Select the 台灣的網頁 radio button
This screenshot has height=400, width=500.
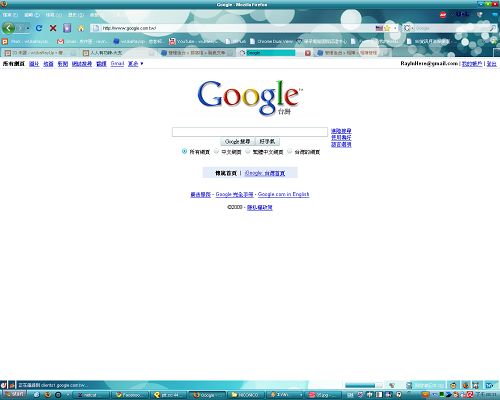click(289, 151)
